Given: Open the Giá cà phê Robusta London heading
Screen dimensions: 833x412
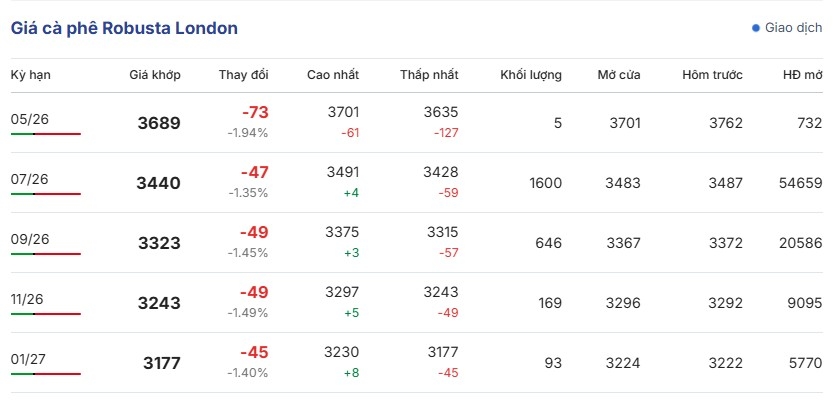Looking at the screenshot, I should pyautogui.click(x=124, y=28).
